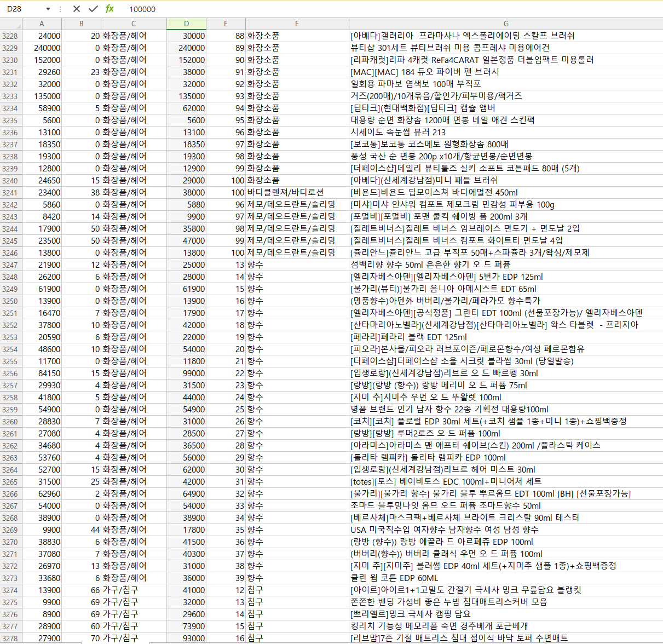Click 향수 cell in row 3247
This screenshot has height=644, width=663.
[297, 264]
